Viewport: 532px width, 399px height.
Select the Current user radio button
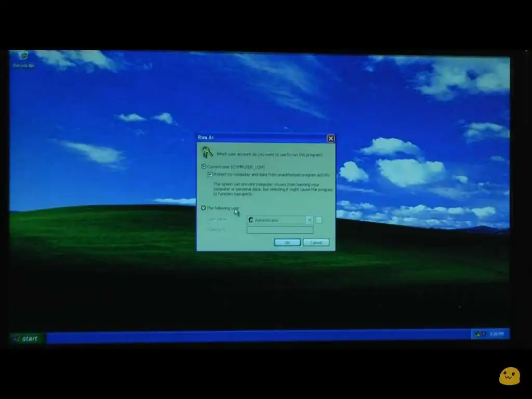(204, 167)
